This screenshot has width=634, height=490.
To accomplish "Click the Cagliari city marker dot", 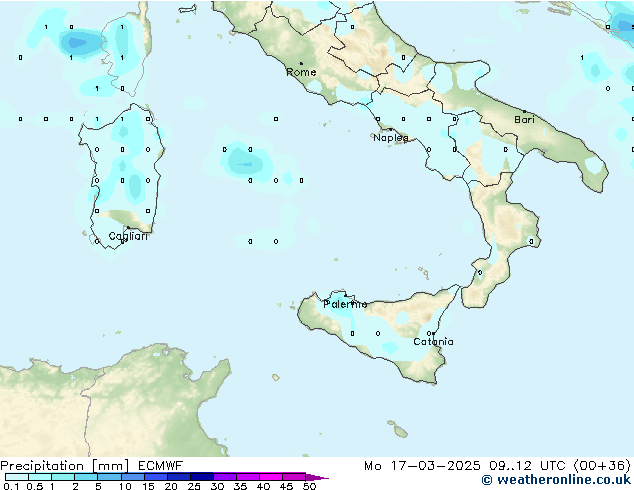I will (128, 227).
